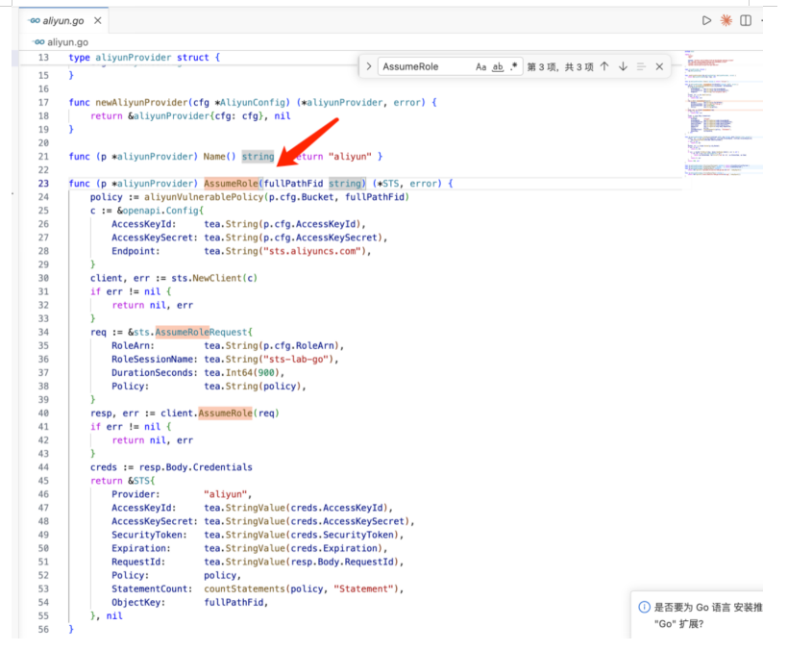The height and width of the screenshot is (651, 812).
Task: Click resp.Body.Credentials on line 44
Action: pyautogui.click(x=196, y=467)
